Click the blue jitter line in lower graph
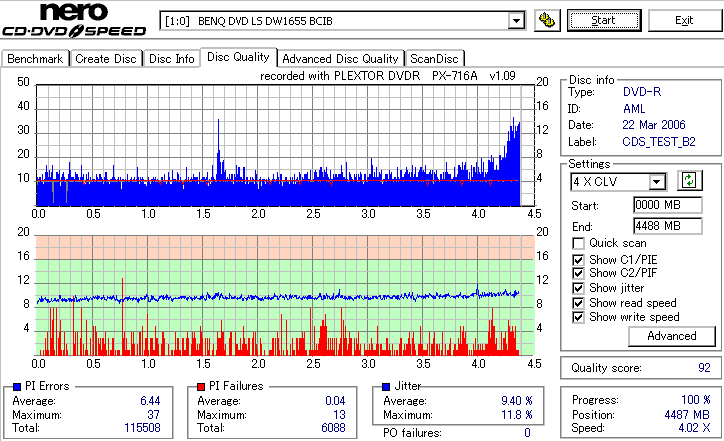Image resolution: width=724 pixels, height=441 pixels. 277,297
